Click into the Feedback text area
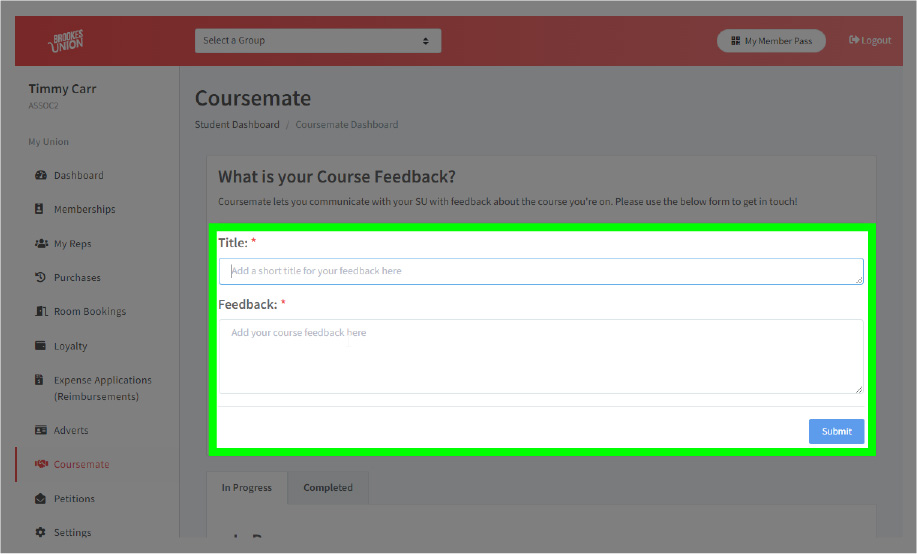The width and height of the screenshot is (917, 554). pos(540,356)
